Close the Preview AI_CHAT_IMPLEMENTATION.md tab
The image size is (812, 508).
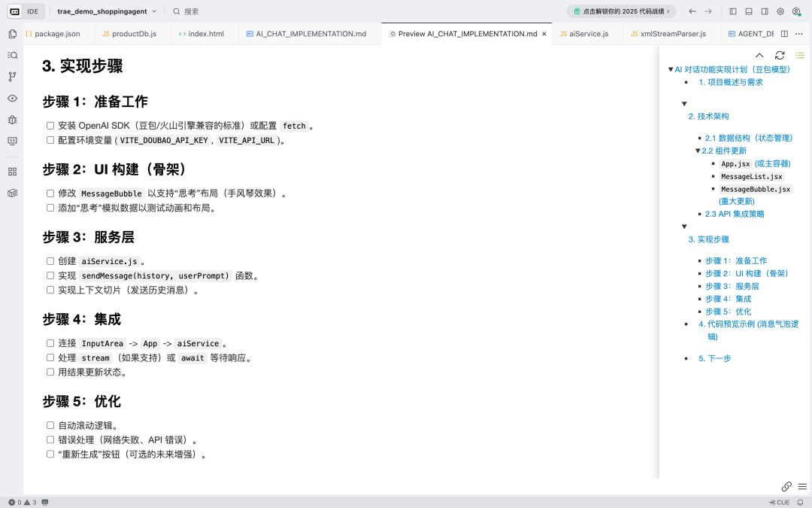pyautogui.click(x=544, y=34)
